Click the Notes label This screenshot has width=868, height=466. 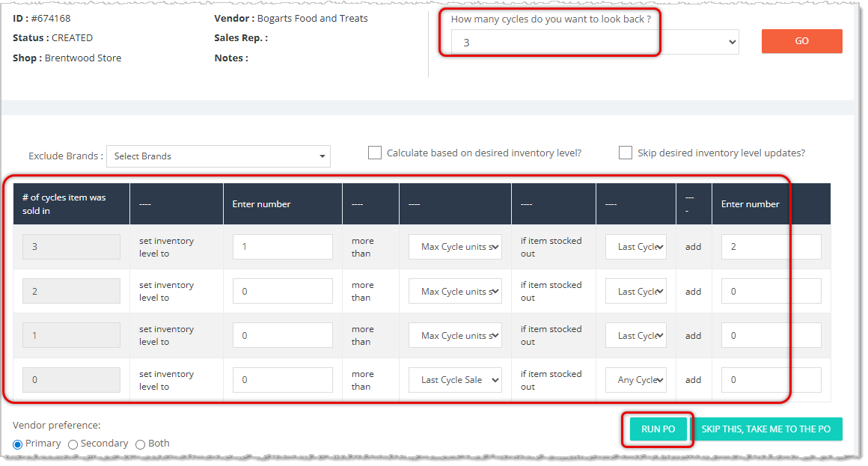[230, 58]
